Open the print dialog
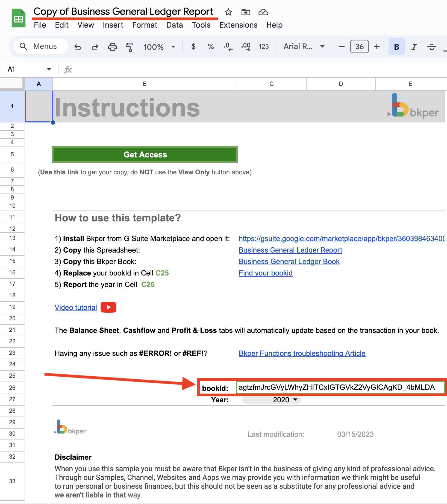The height and width of the screenshot is (504, 447). [x=112, y=46]
